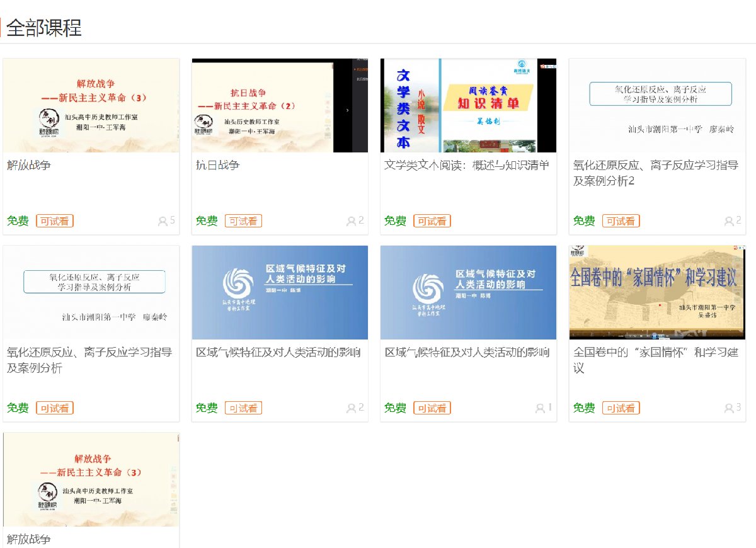Screen dimensions: 756x548
Task: Click the 免费 label on the 文学类文本阅读 card
Action: pyautogui.click(x=395, y=221)
